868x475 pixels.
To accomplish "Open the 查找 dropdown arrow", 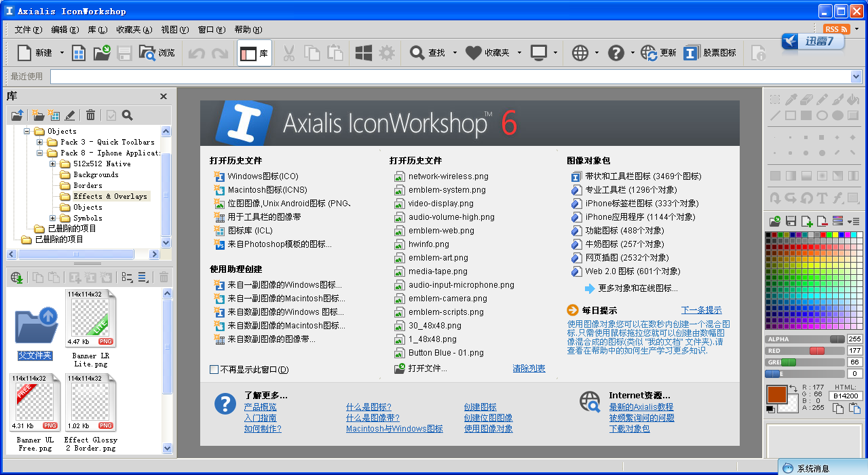I will tap(455, 53).
